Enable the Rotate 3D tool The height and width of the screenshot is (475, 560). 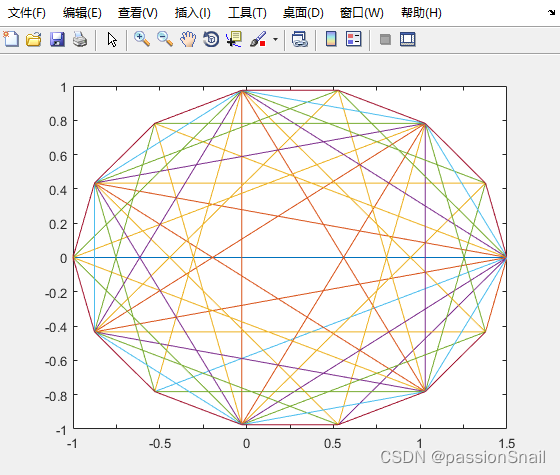point(211,39)
